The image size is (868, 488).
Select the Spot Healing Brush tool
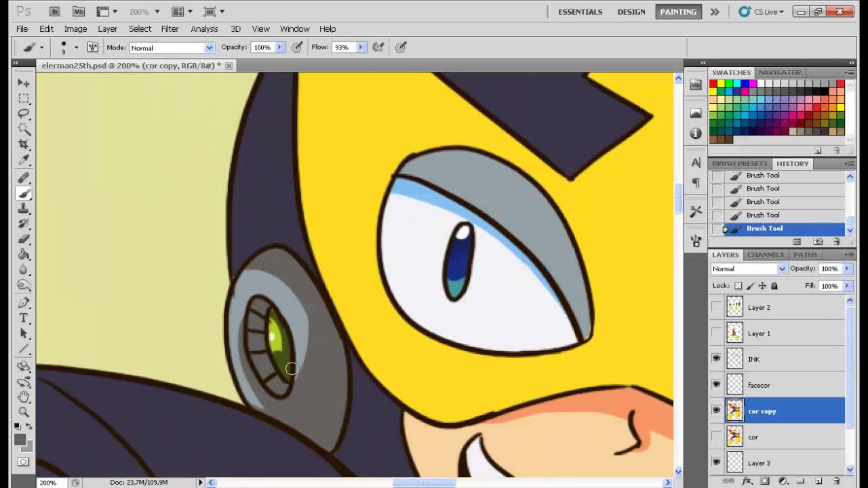pyautogui.click(x=24, y=178)
